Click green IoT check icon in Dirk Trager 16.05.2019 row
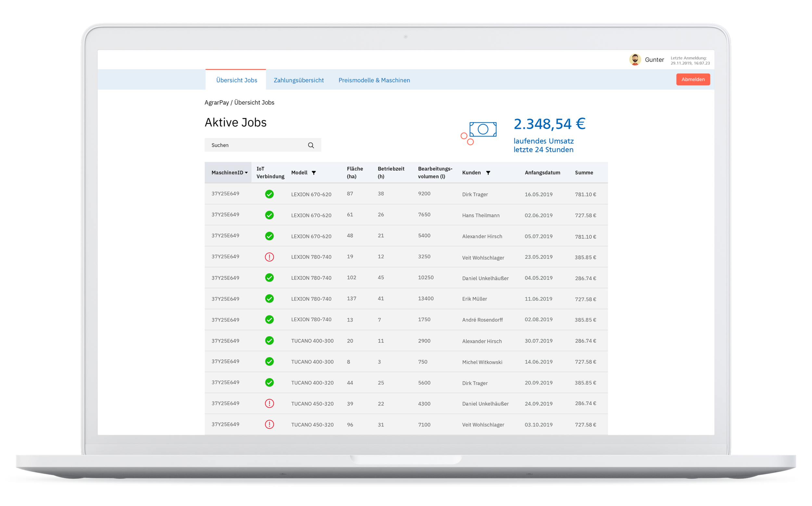 pos(269,194)
